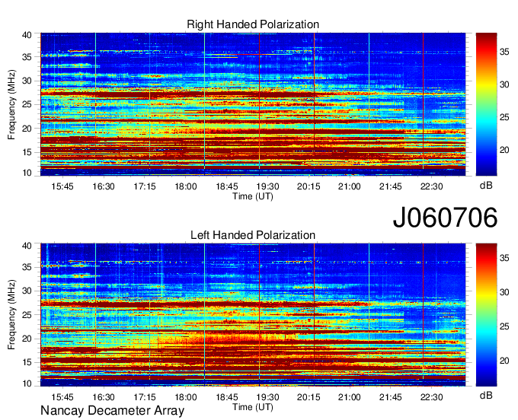The image size is (518, 420).
Task: Click the dB unit label of the lower colorbar
Action: tap(486, 395)
